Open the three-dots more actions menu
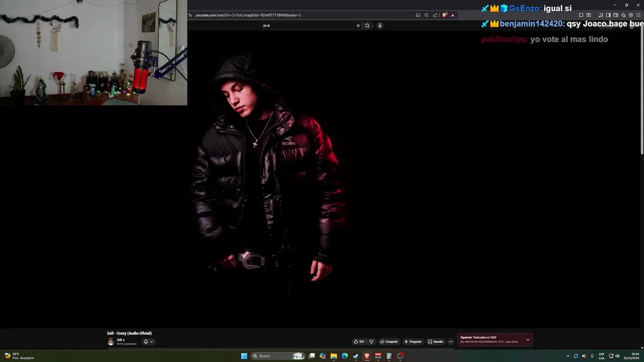Screen dimensions: 644x362 (x=451, y=341)
